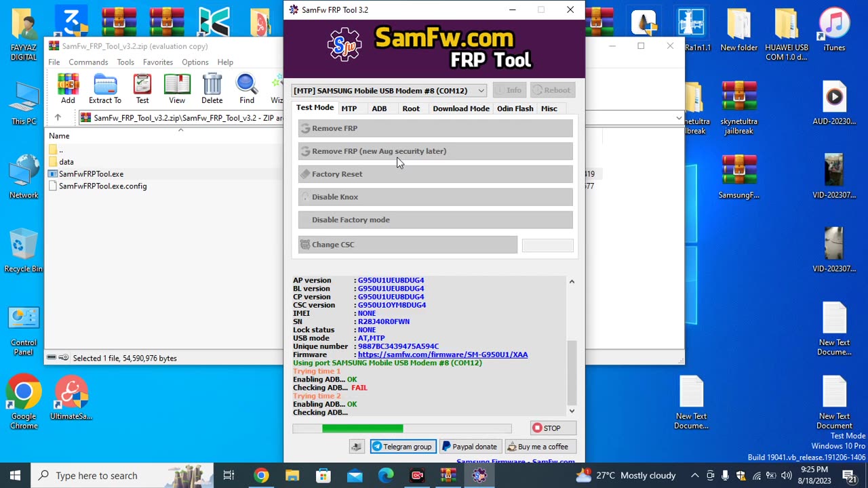Open the This PC desktop icon
The image size is (868, 488).
(24, 104)
